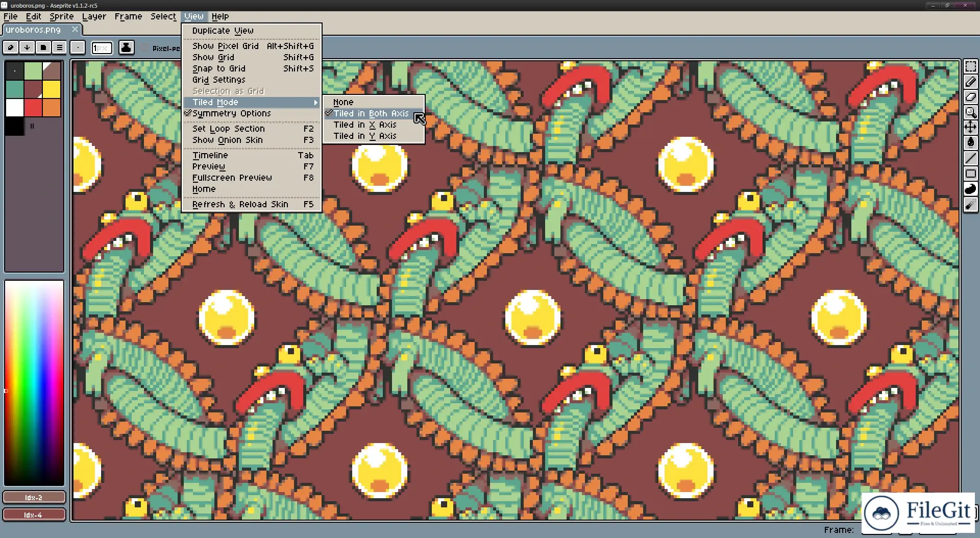980x538 pixels.
Task: Open the Select menu
Action: coord(163,16)
